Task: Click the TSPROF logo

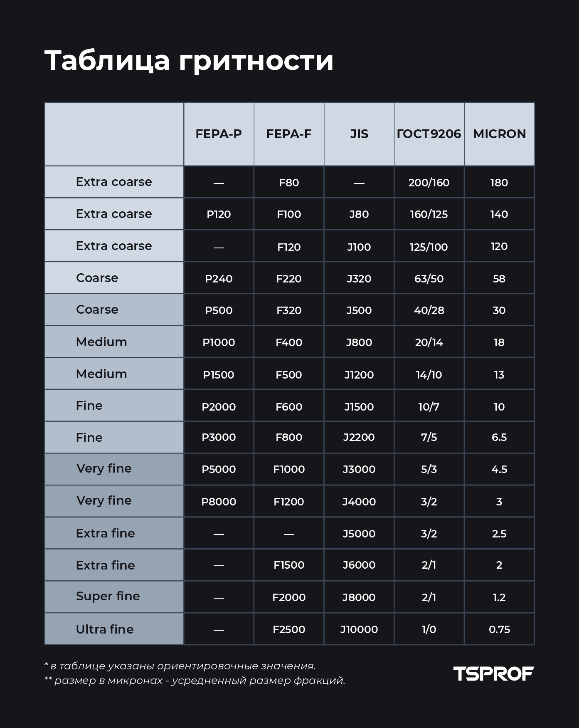Action: 493,674
